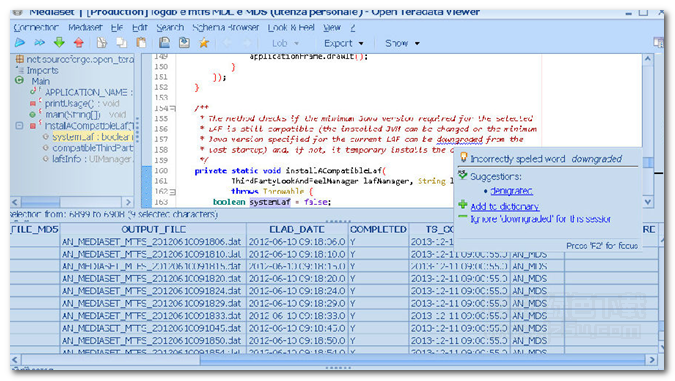
Task: Open the Lob dropdown
Action: (x=285, y=43)
